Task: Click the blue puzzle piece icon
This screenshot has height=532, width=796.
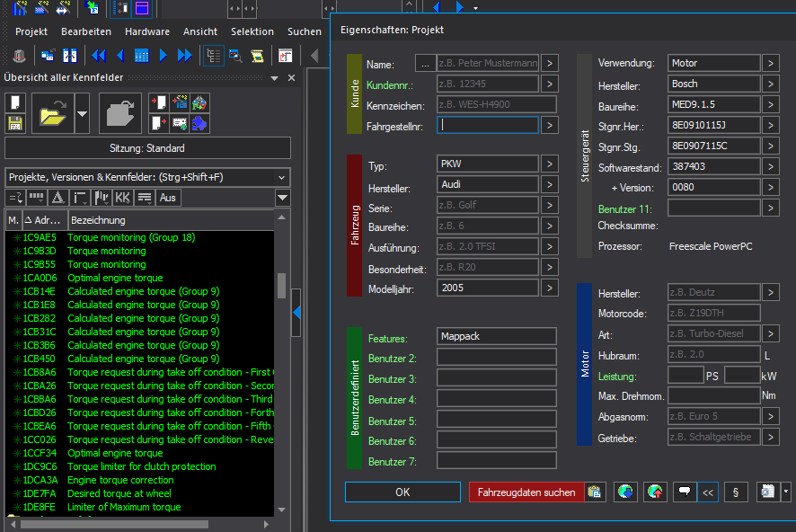Action: (200, 123)
